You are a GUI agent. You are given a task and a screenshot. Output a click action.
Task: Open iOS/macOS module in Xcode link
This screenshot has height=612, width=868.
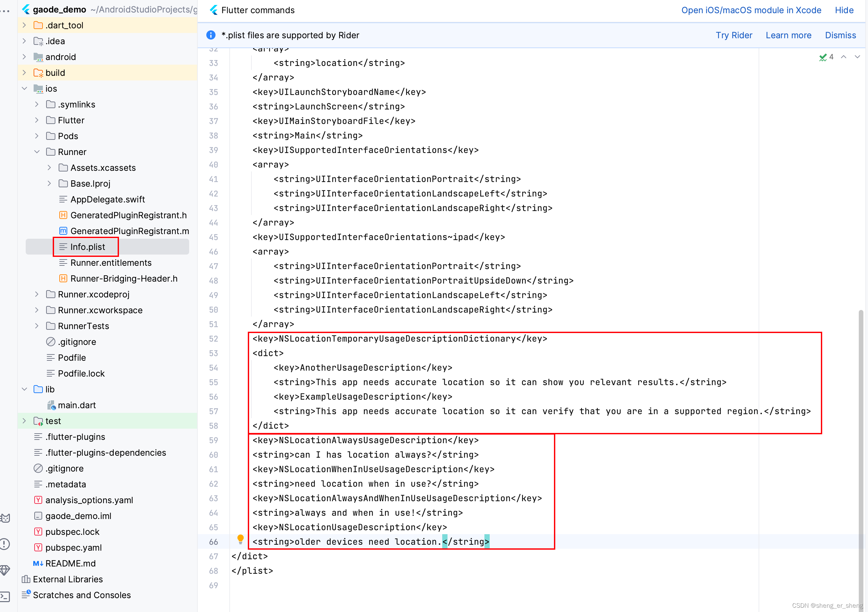(751, 10)
